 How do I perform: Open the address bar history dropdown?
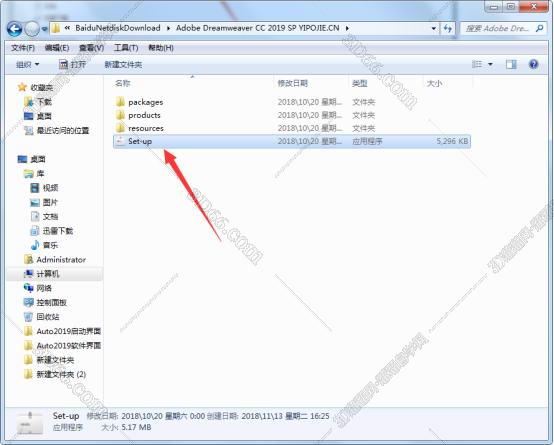pos(434,28)
